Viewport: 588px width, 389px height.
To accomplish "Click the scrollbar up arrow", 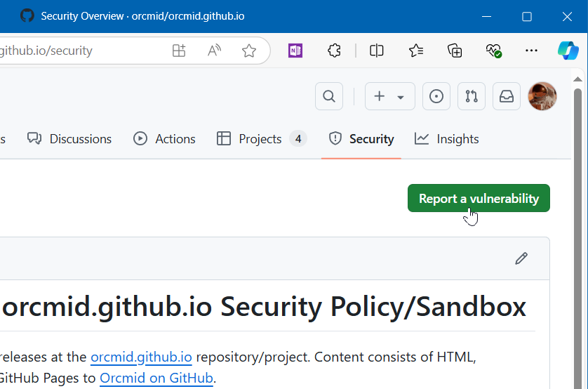I will (577, 79).
